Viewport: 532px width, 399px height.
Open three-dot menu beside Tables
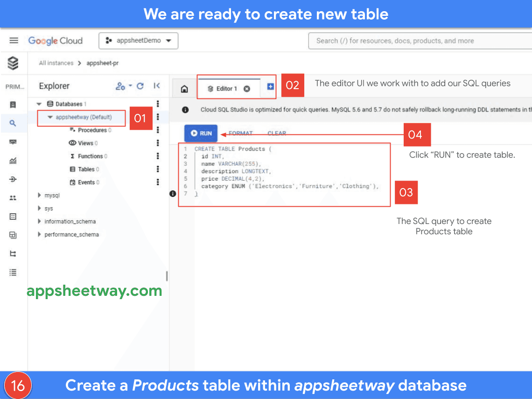(158, 169)
